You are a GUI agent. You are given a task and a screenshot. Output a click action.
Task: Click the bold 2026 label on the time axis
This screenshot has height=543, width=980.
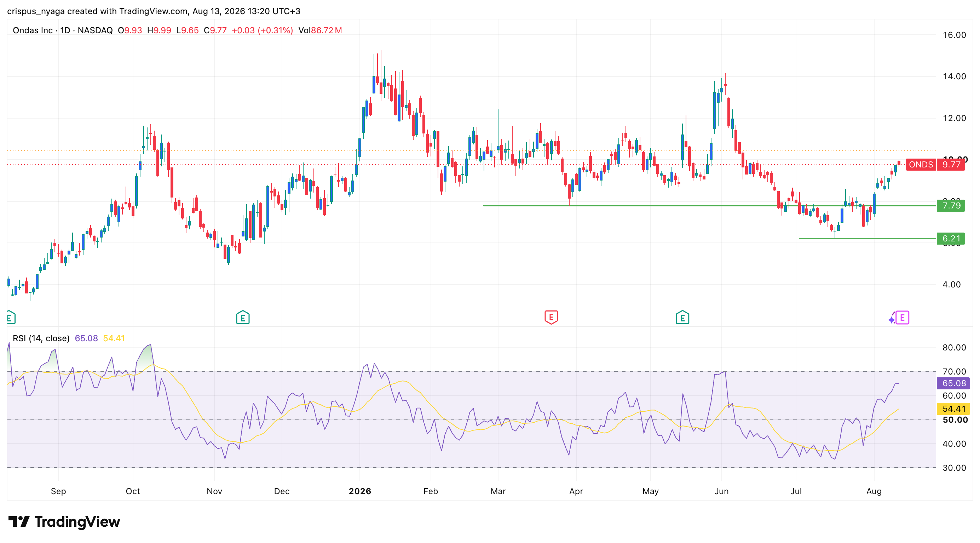coord(360,491)
